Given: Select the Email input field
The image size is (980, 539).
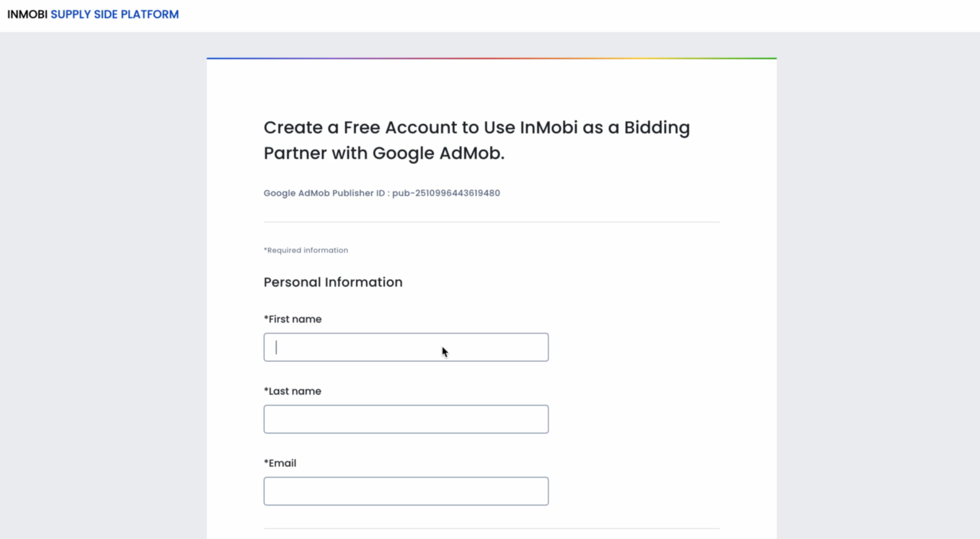Looking at the screenshot, I should click(406, 491).
